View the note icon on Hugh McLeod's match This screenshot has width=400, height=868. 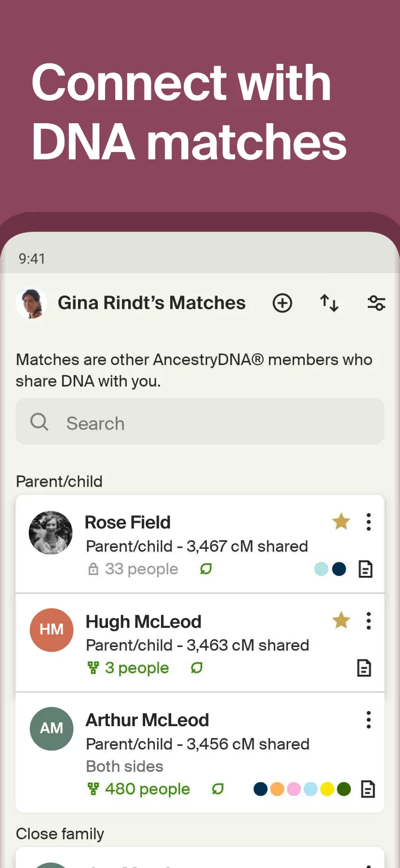pyautogui.click(x=364, y=668)
